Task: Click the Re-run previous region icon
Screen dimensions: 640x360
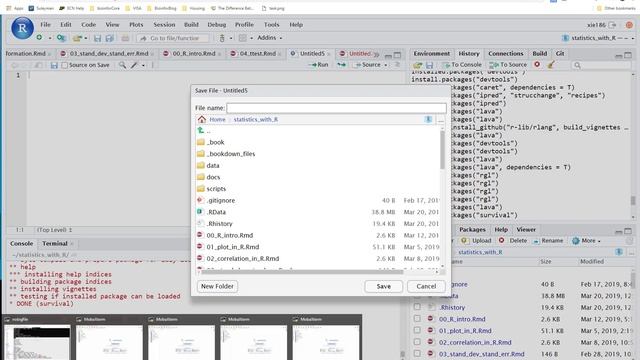Action: click(341, 65)
